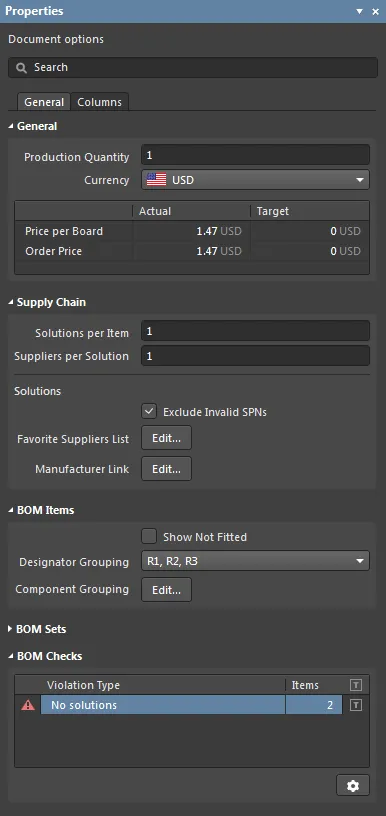Click the search magnifier icon

(x=21, y=68)
